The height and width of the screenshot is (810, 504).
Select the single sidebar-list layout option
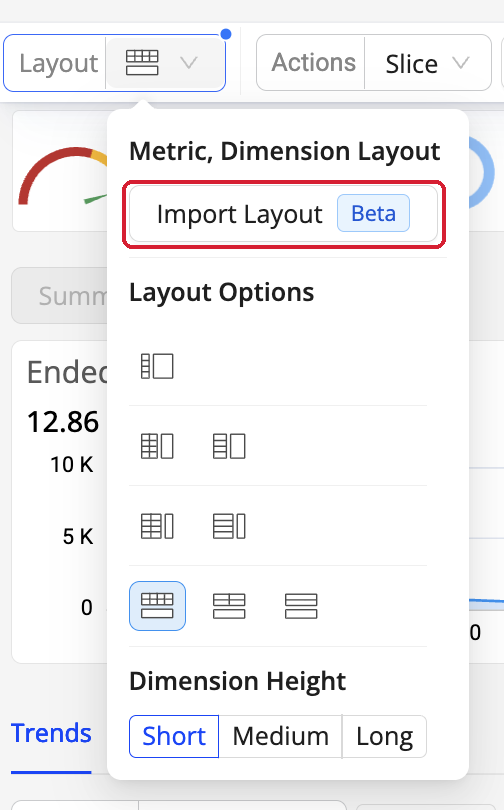click(x=157, y=366)
